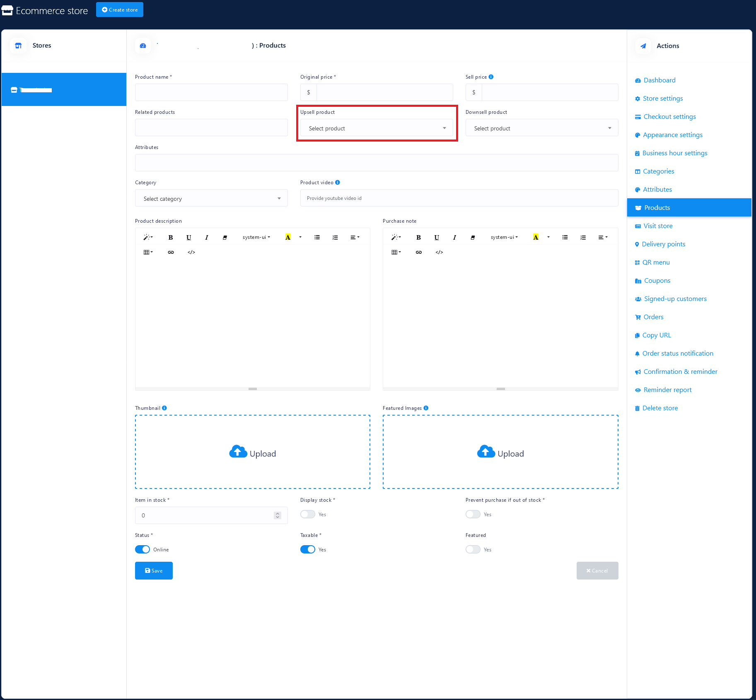Click insert link icon in Product description editor

pos(171,252)
